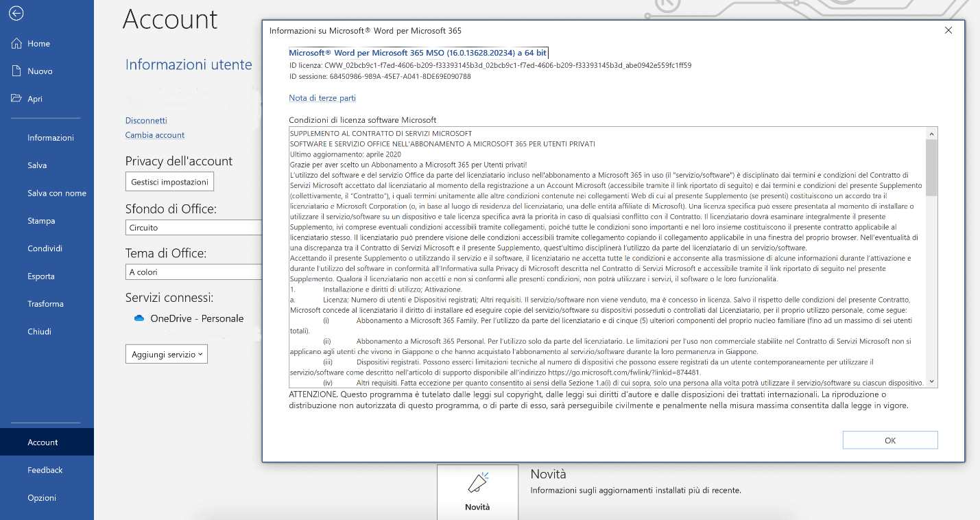Click the Gestisci impostazioni button
The width and height of the screenshot is (980, 520).
[x=169, y=182]
